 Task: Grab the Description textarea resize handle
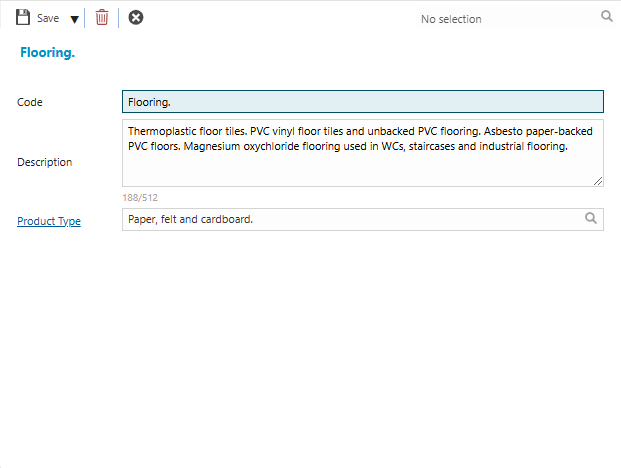coord(598,181)
